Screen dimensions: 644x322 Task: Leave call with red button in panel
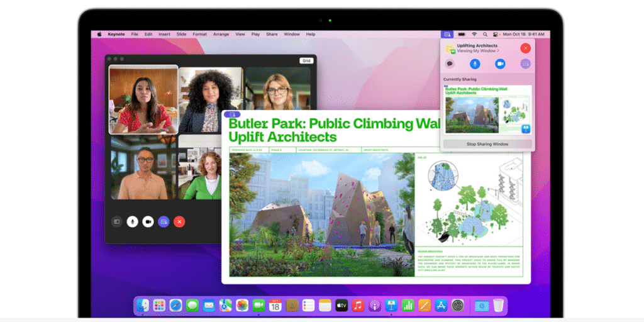(526, 48)
